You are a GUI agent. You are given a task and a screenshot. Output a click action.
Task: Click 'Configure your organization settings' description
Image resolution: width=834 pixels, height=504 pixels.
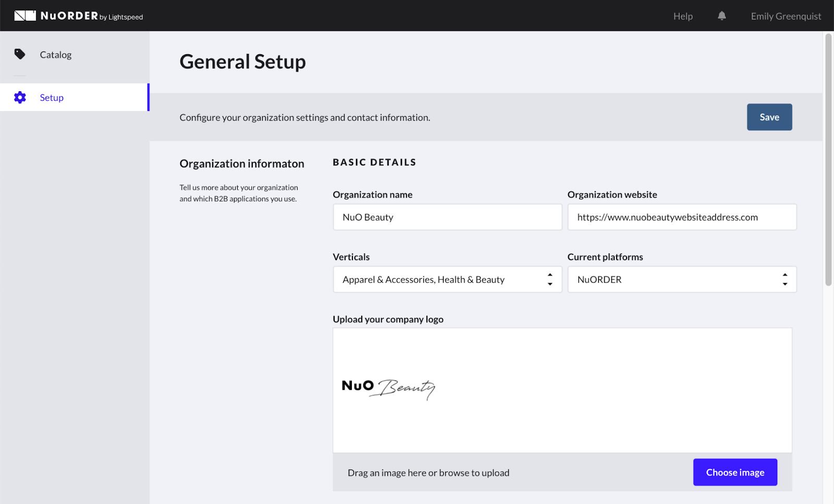click(305, 117)
